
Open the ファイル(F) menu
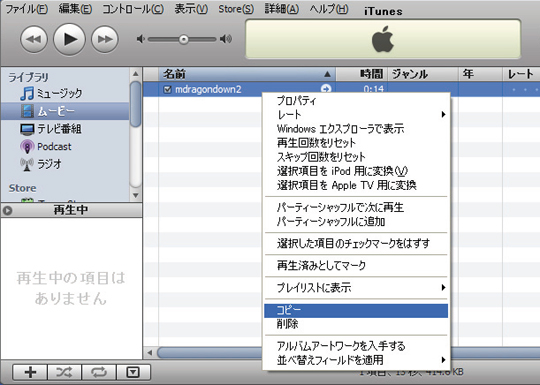pos(27,9)
